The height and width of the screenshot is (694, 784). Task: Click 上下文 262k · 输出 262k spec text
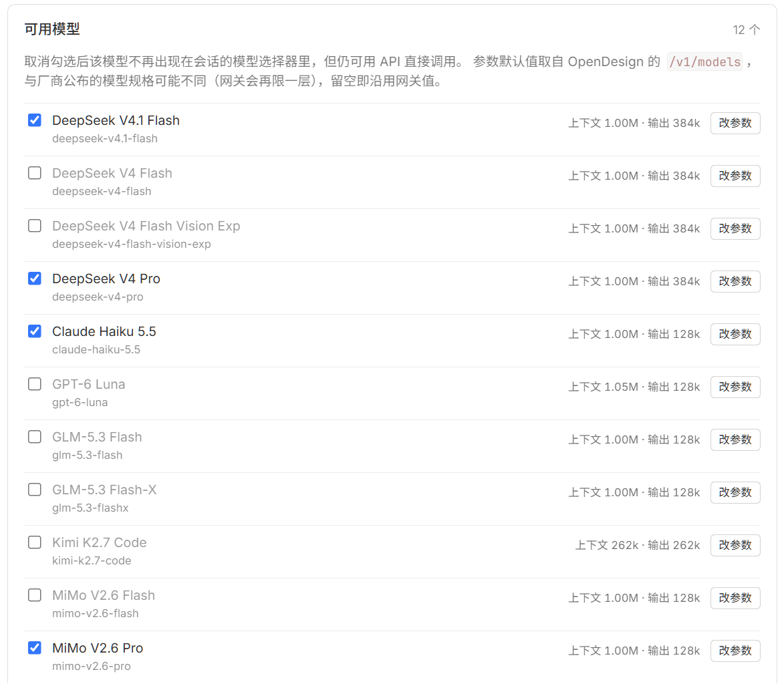pos(638,545)
